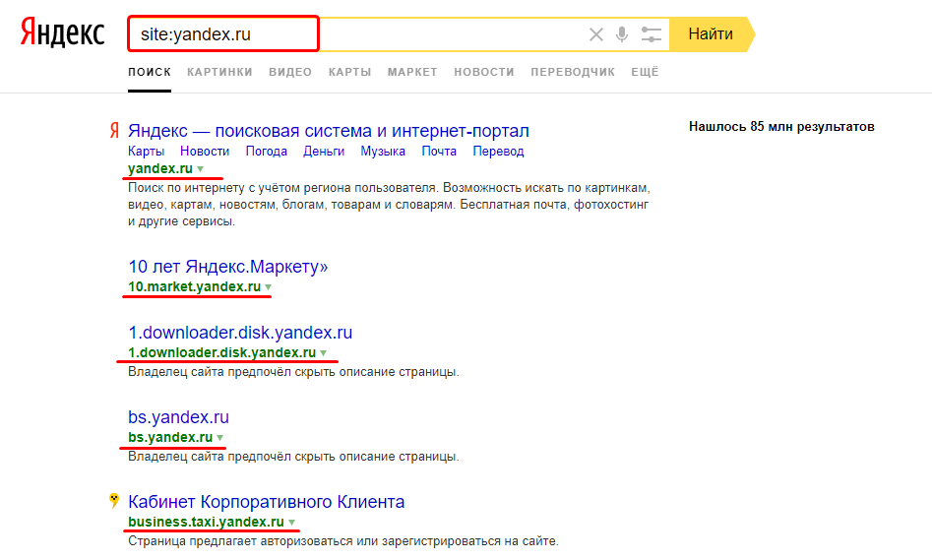932x560 pixels.
Task: Click the Нашлось 85 млн результатов text
Action: pos(781,127)
